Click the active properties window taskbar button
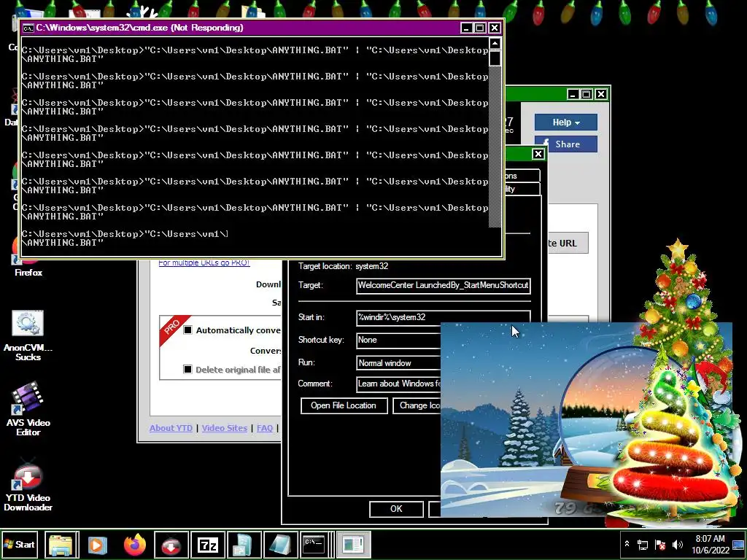747x560 pixels. (353, 544)
